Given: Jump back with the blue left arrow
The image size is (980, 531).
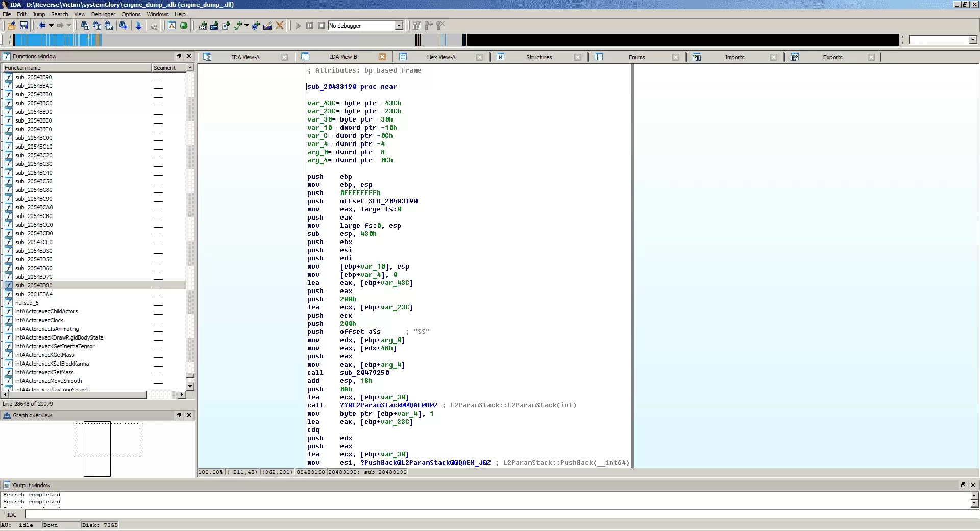Looking at the screenshot, I should (x=42, y=26).
